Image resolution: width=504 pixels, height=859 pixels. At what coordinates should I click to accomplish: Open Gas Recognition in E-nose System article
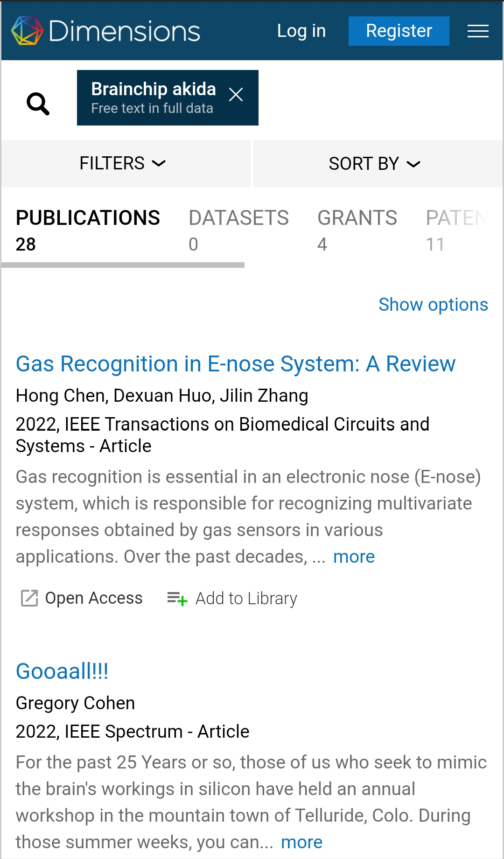[x=236, y=364]
